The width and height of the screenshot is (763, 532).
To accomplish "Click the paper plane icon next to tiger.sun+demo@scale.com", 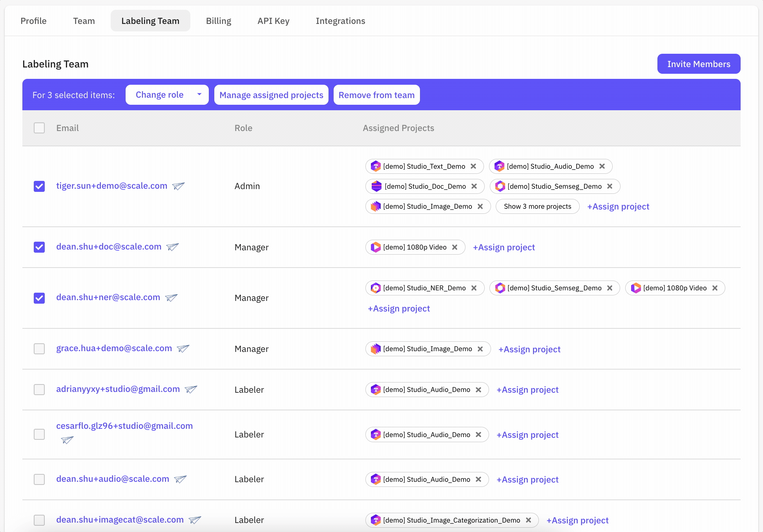I will (x=179, y=186).
